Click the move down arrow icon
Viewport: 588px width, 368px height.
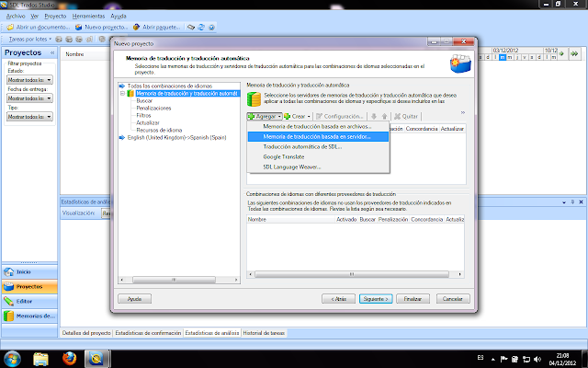point(374,117)
